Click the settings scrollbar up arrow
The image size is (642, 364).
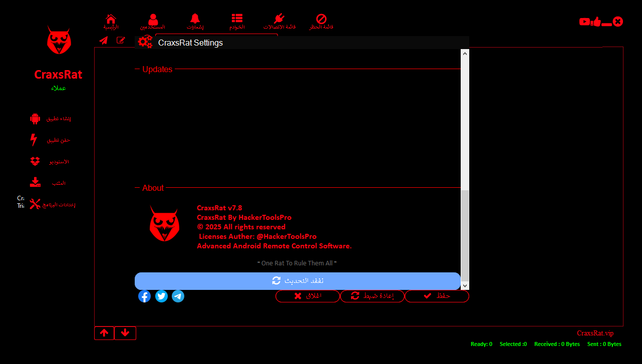point(465,53)
